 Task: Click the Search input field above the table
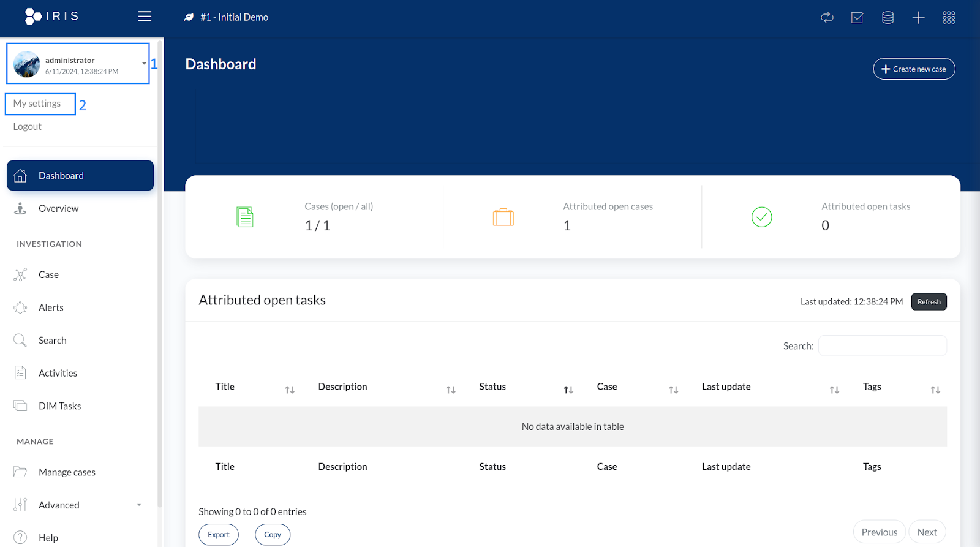[882, 346]
